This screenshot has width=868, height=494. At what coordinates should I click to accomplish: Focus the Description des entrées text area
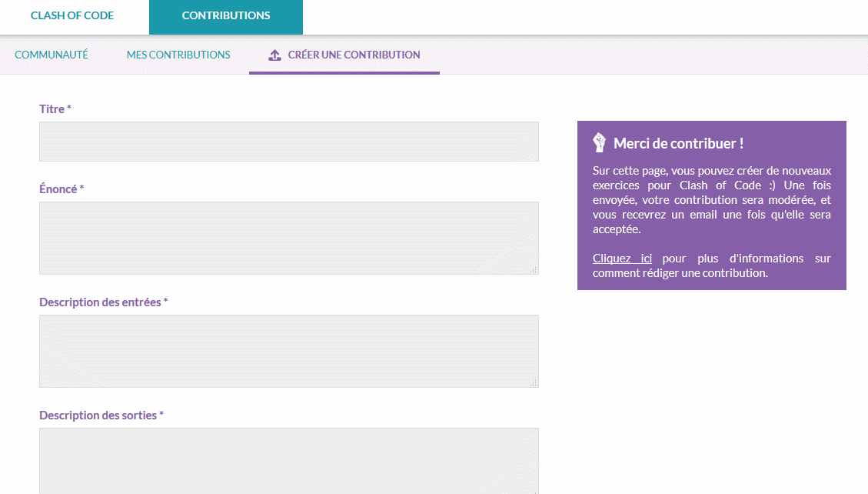(x=288, y=351)
